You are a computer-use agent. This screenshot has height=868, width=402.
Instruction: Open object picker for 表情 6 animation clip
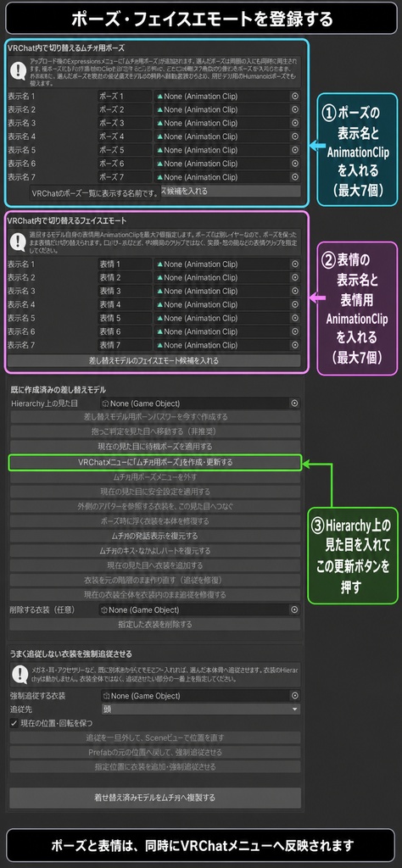294,331
